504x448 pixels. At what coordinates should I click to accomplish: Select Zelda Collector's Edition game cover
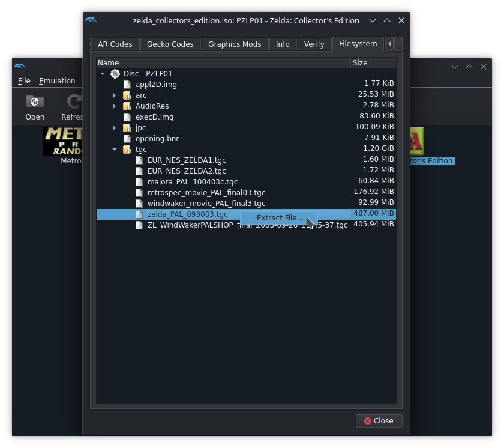(416, 141)
